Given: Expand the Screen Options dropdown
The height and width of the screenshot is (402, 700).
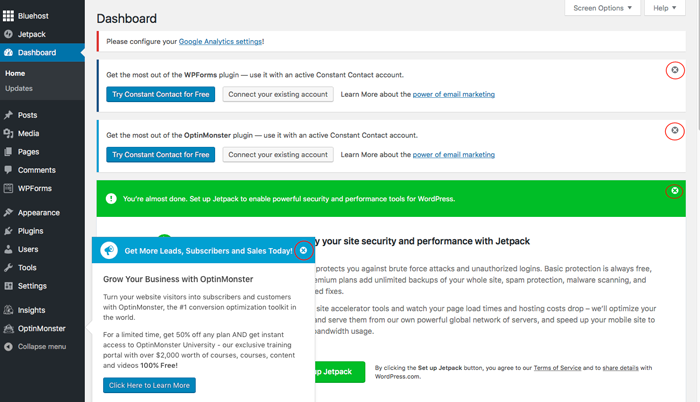Looking at the screenshot, I should pos(603,8).
